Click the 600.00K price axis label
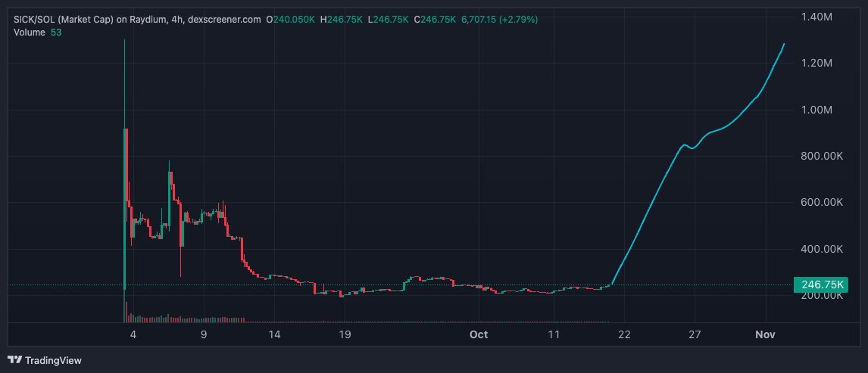868x373 pixels. pyautogui.click(x=822, y=203)
